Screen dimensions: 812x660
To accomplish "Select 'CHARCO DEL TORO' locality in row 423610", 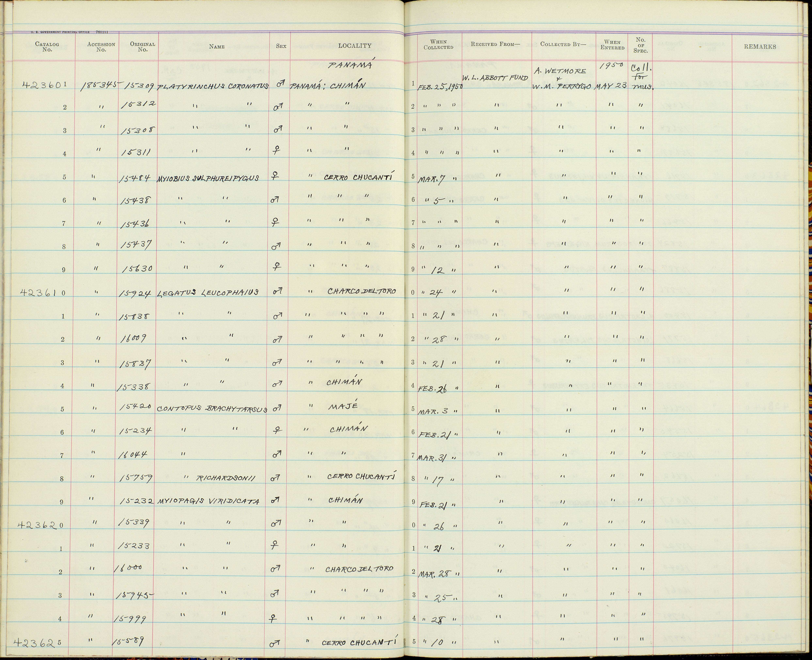I will coord(362,291).
